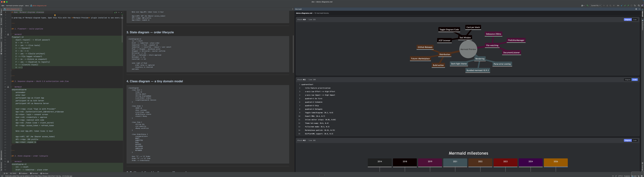644x177 pixels.
Task: Click the inspections widget showing 5 typos
Action: coord(116,12)
